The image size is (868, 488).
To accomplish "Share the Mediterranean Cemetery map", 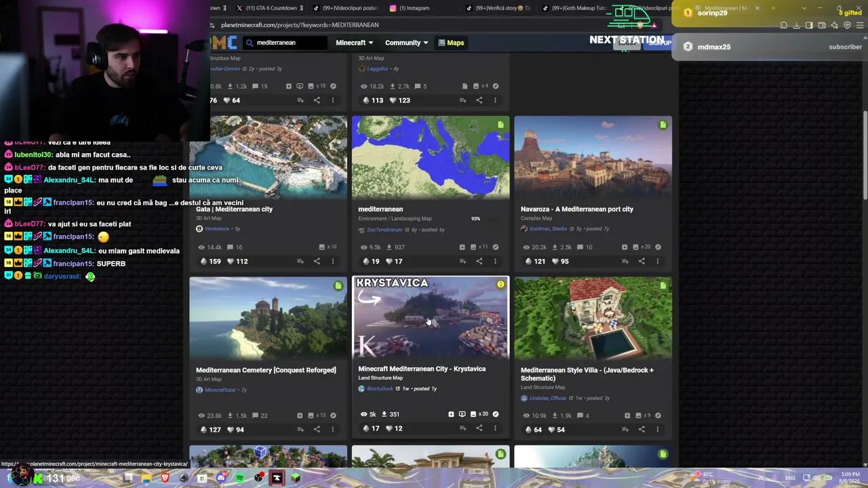I will point(317,429).
